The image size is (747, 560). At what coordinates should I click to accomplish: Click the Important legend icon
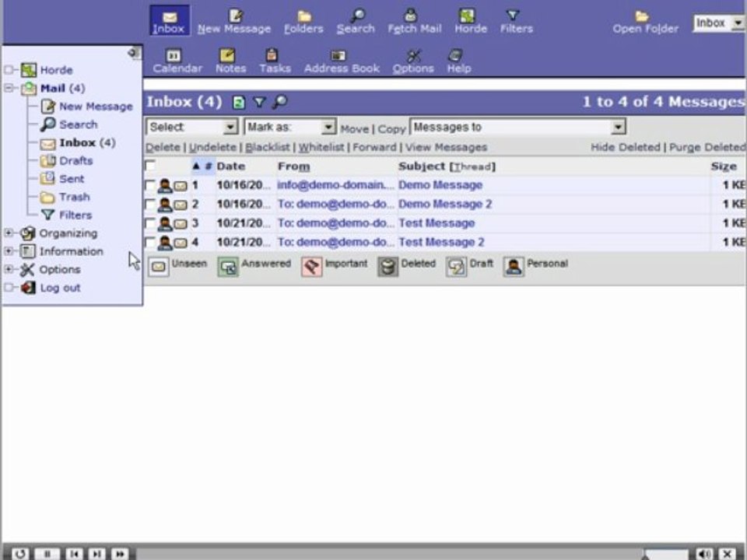point(311,267)
